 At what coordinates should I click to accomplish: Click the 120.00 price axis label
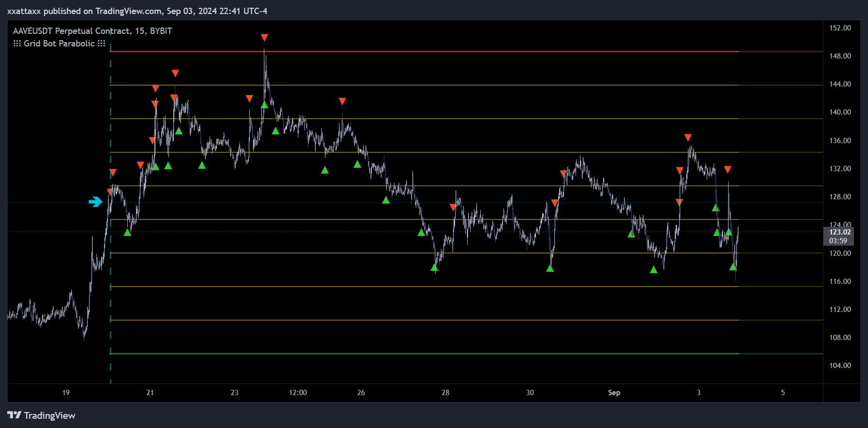click(x=840, y=253)
